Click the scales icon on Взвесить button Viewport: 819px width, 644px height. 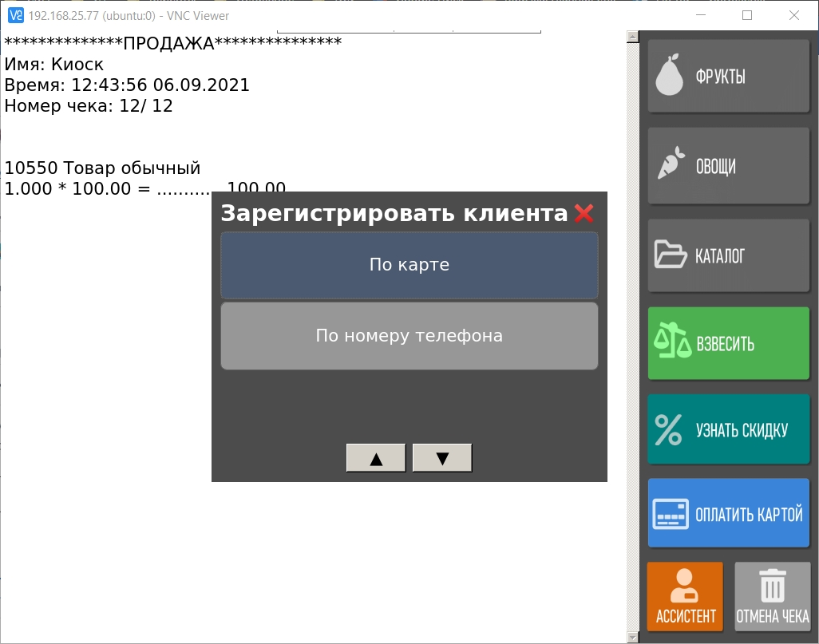[671, 344]
